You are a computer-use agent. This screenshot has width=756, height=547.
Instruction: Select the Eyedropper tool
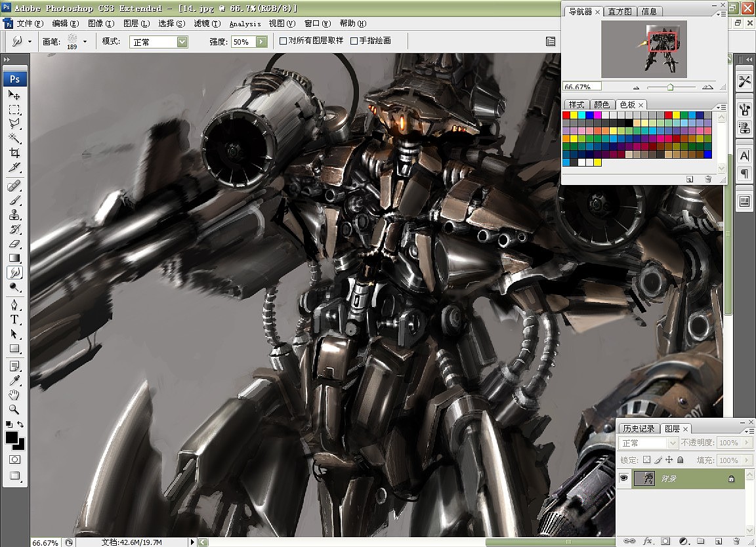pos(14,380)
